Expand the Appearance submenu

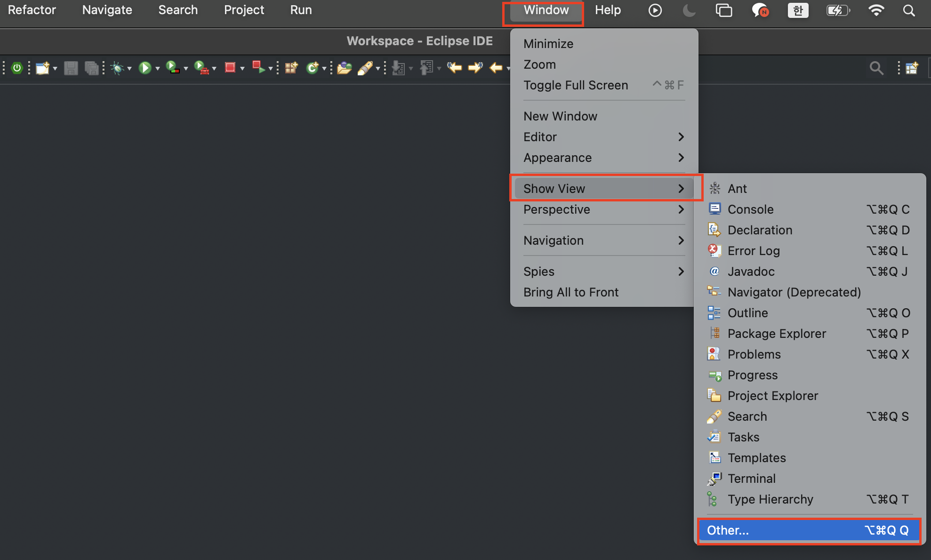coord(604,158)
